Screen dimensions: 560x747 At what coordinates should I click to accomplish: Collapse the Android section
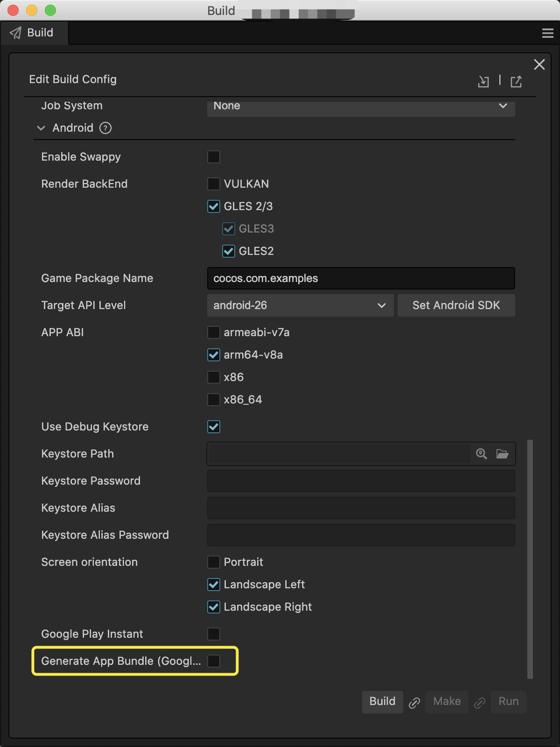pyautogui.click(x=41, y=128)
